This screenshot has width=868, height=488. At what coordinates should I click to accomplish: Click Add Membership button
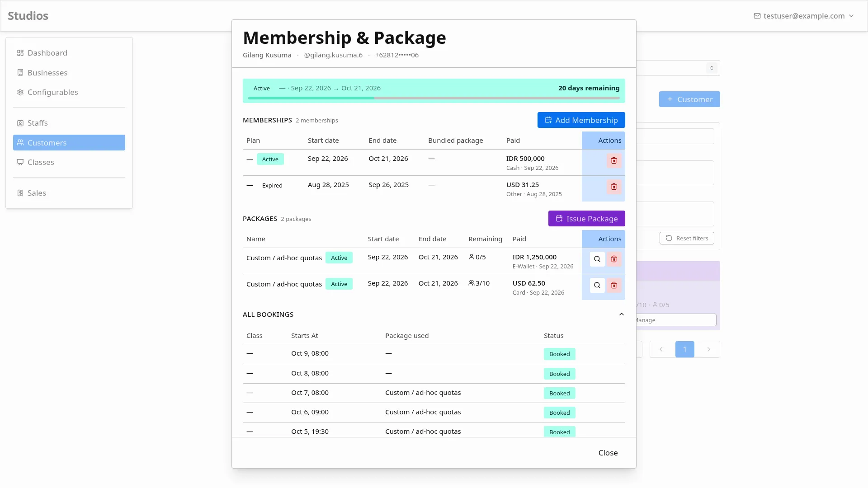click(581, 120)
